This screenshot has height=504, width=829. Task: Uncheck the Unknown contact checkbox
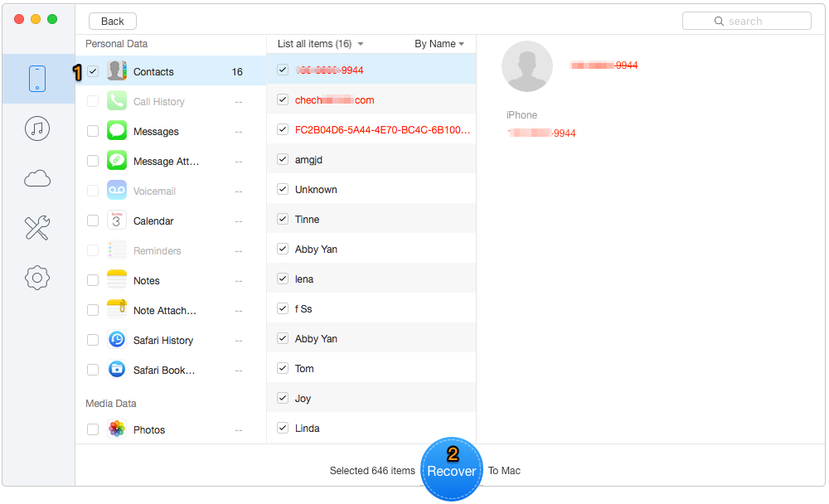pyautogui.click(x=283, y=189)
